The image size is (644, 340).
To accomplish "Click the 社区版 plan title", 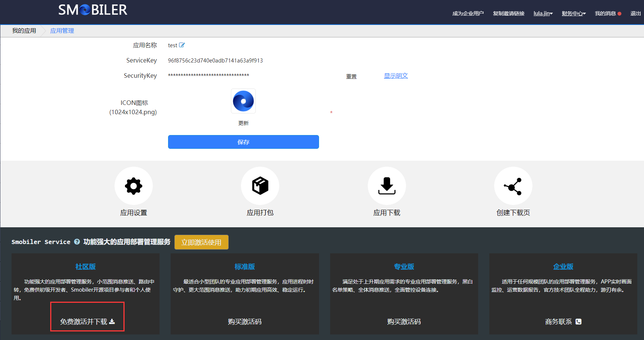I will tap(86, 267).
